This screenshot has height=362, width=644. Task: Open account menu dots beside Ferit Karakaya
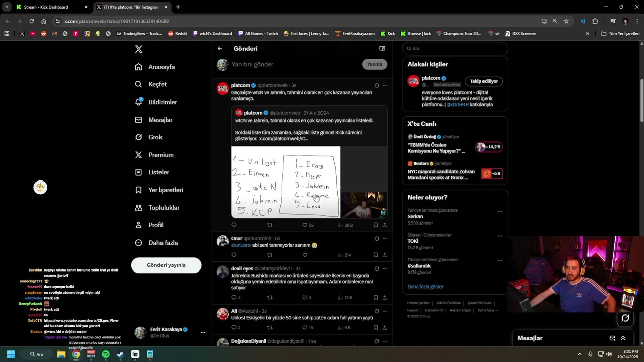point(203,333)
